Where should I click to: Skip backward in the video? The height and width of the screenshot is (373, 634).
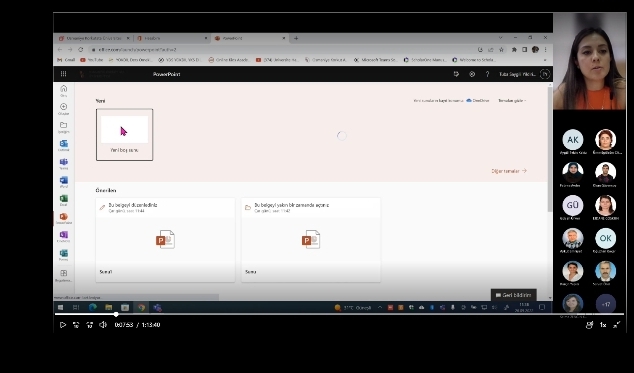point(76,325)
